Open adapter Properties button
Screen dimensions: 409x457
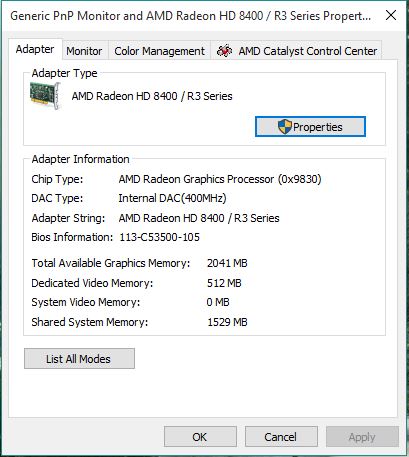(310, 127)
